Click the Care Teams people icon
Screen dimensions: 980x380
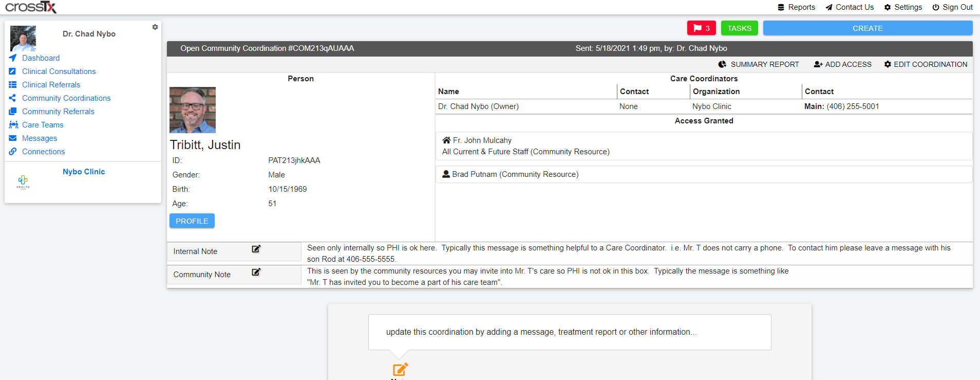tap(13, 125)
